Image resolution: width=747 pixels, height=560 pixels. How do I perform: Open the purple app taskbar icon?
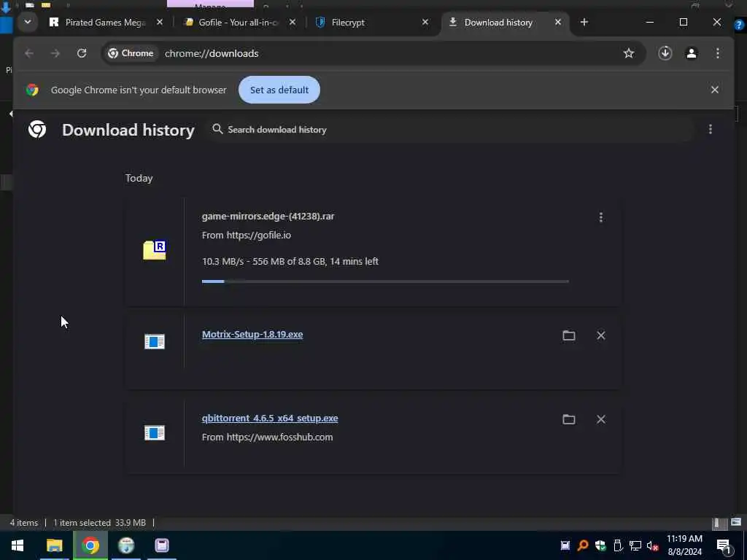tap(161, 545)
